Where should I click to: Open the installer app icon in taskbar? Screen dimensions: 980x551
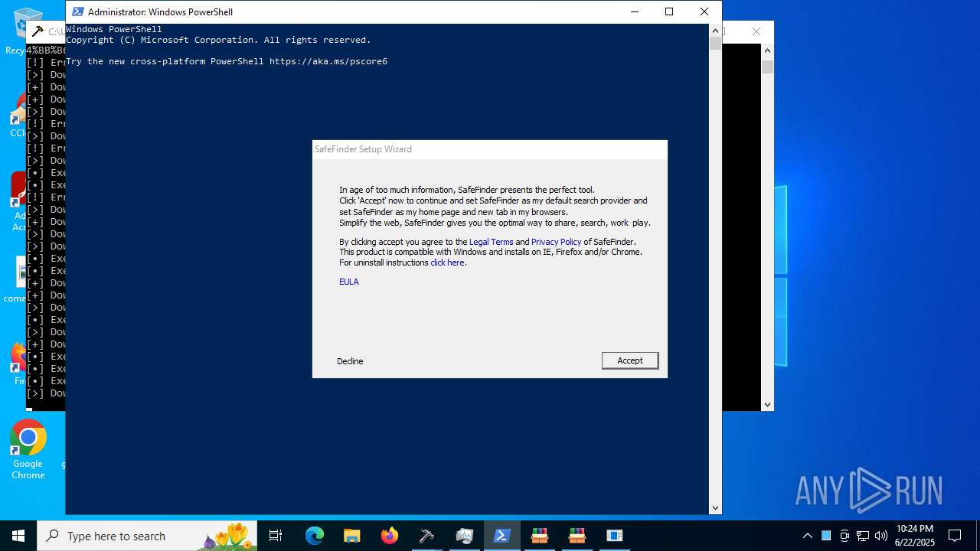click(x=465, y=536)
